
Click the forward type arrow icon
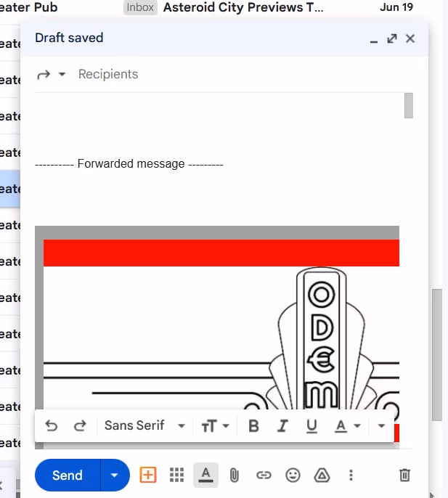tap(44, 75)
